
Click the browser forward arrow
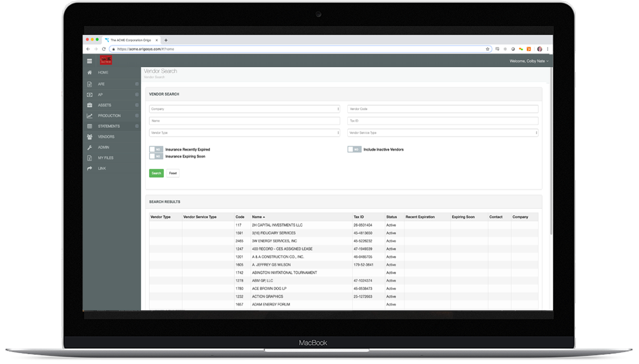tap(96, 49)
